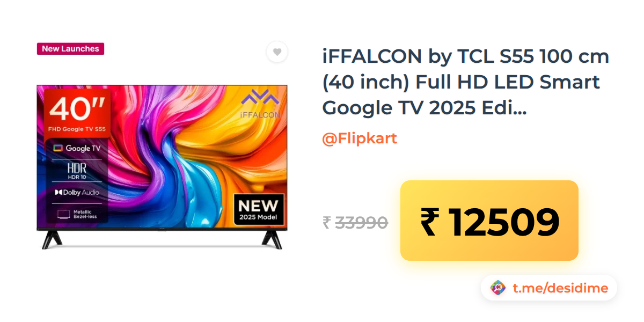
Task: Open the iFFALCON TV product title
Action: tap(465, 82)
